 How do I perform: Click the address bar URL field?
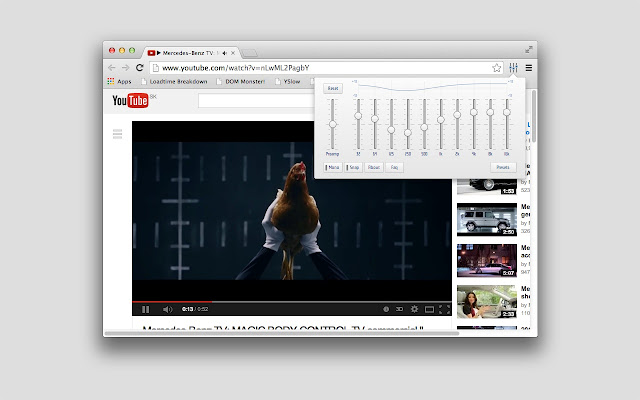pyautogui.click(x=324, y=68)
